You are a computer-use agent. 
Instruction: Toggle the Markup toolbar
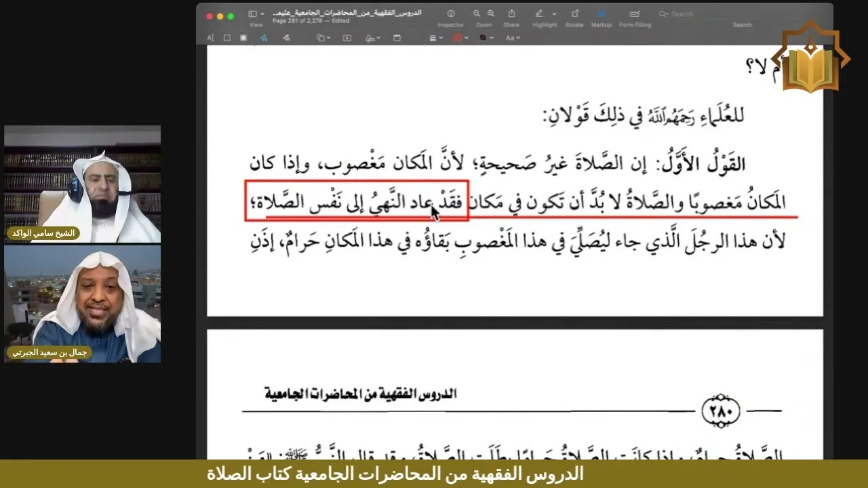click(601, 14)
